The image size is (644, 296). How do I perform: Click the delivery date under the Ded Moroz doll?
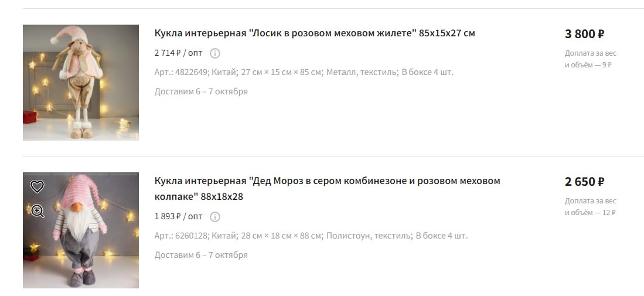(201, 255)
